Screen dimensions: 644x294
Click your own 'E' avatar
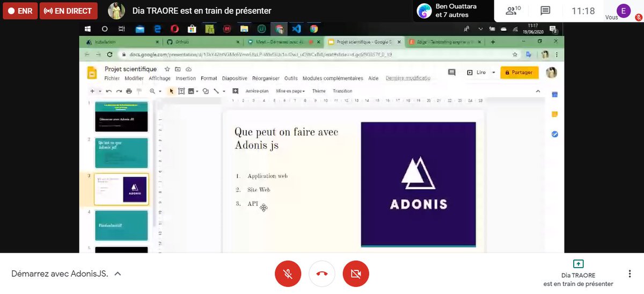tap(623, 11)
